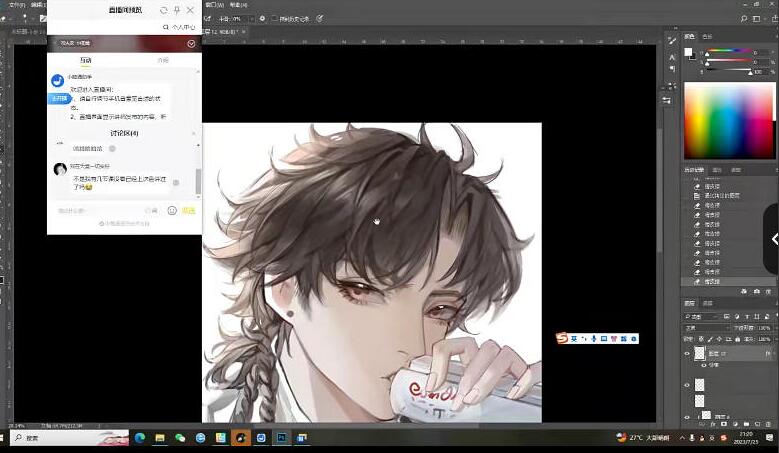This screenshot has height=453, width=779.
Task: Lock all padlock icon in Layers panel
Action: click(738, 339)
